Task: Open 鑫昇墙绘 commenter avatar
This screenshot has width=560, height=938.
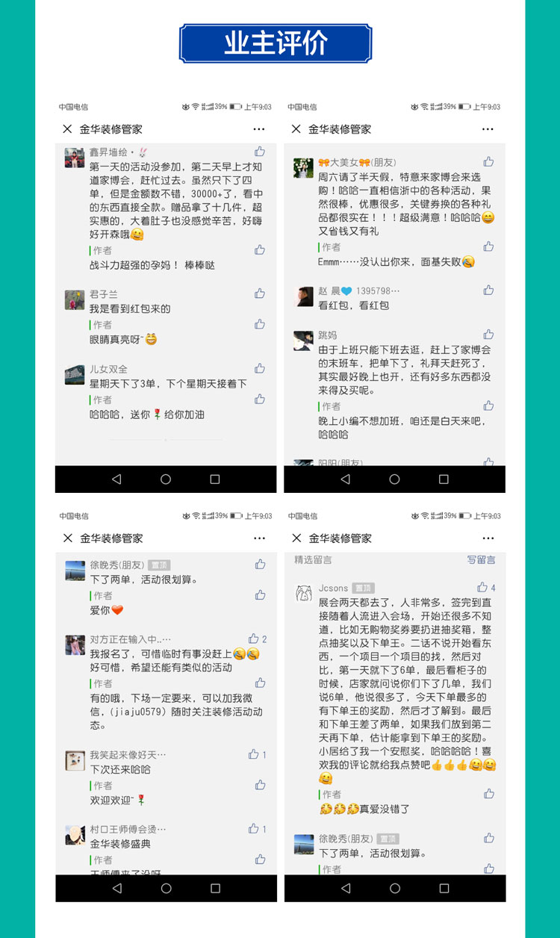Action: [75, 158]
